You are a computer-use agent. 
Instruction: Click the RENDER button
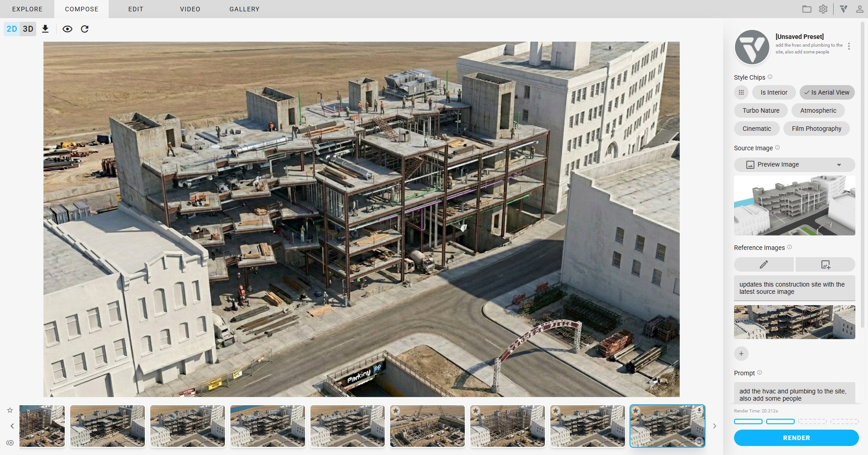tap(796, 438)
